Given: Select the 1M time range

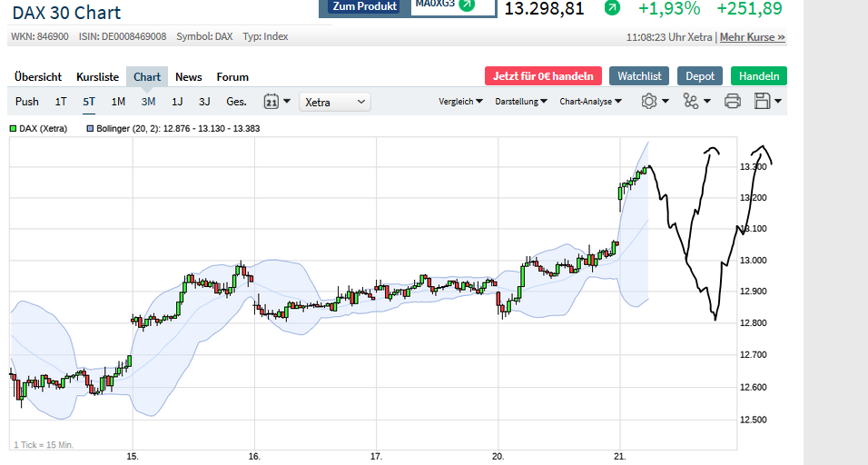Looking at the screenshot, I should 118,102.
